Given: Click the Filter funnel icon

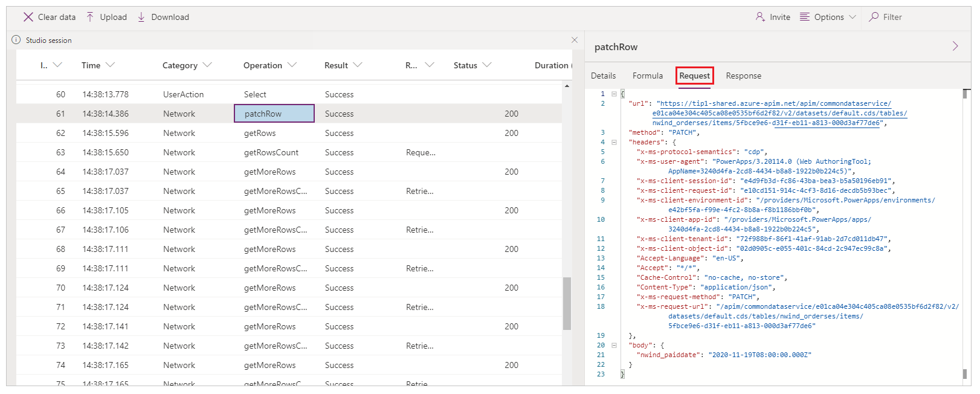Looking at the screenshot, I should 874,17.
